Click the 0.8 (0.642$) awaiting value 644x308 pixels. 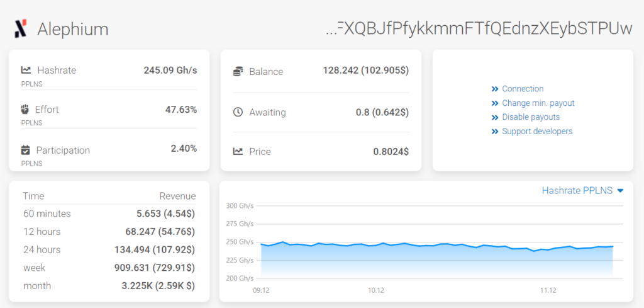[x=382, y=112]
